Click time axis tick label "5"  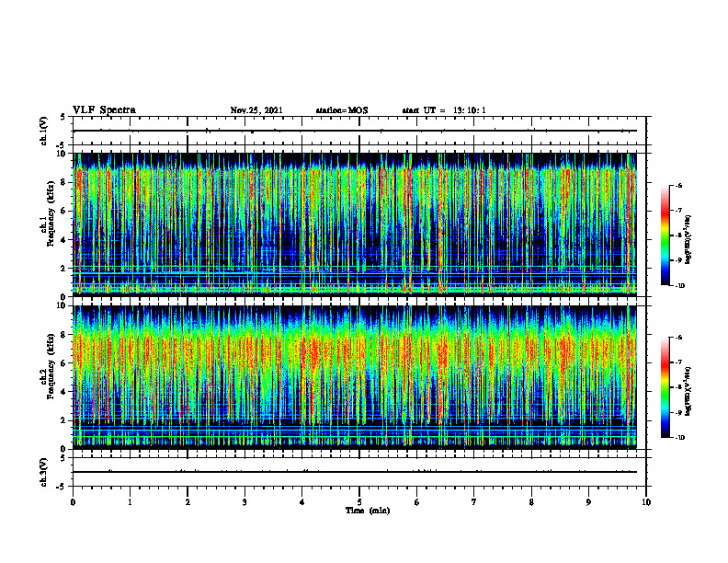[x=359, y=502]
